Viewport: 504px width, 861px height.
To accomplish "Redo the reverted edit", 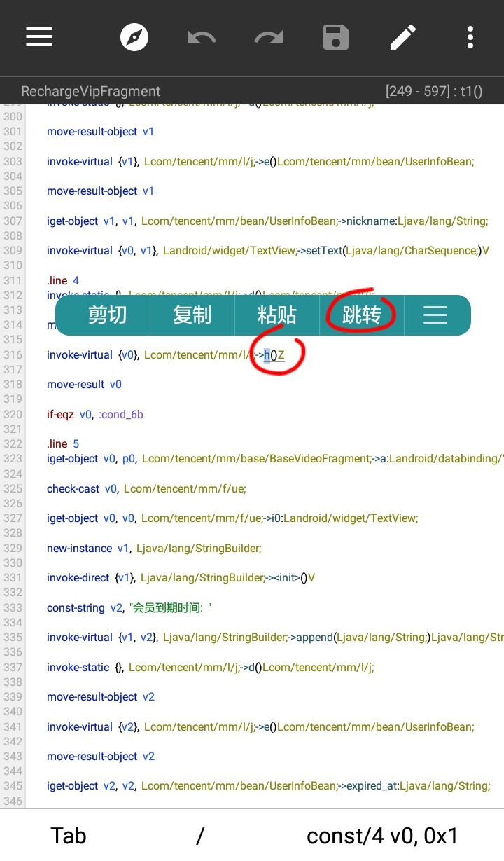I will tap(269, 37).
